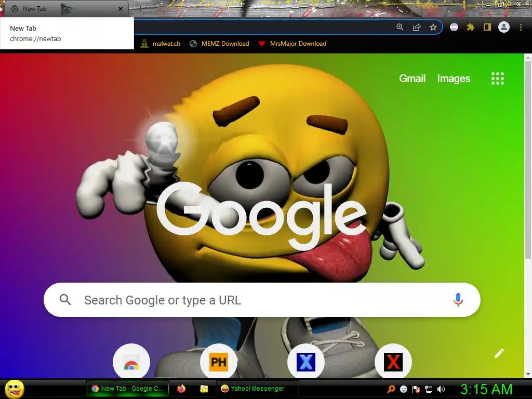This screenshot has width=532, height=399.
Task: Open the Google apps grid
Action: tap(497, 78)
